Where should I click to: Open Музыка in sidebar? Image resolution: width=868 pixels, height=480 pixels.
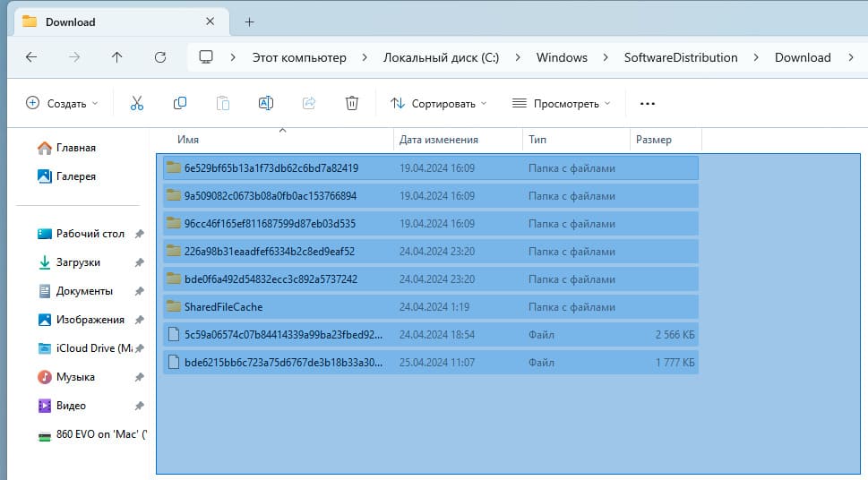pyautogui.click(x=66, y=377)
